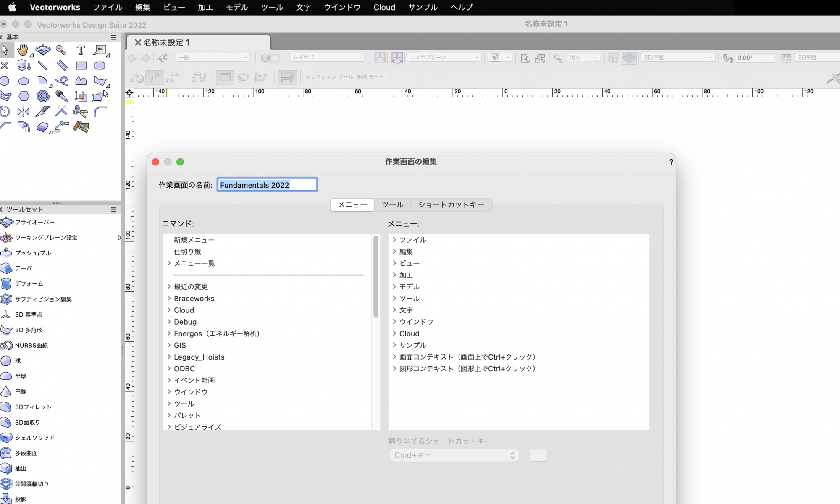Viewport: 840px width, 504px height.
Task: Expand Braceworks command category
Action: (169, 298)
